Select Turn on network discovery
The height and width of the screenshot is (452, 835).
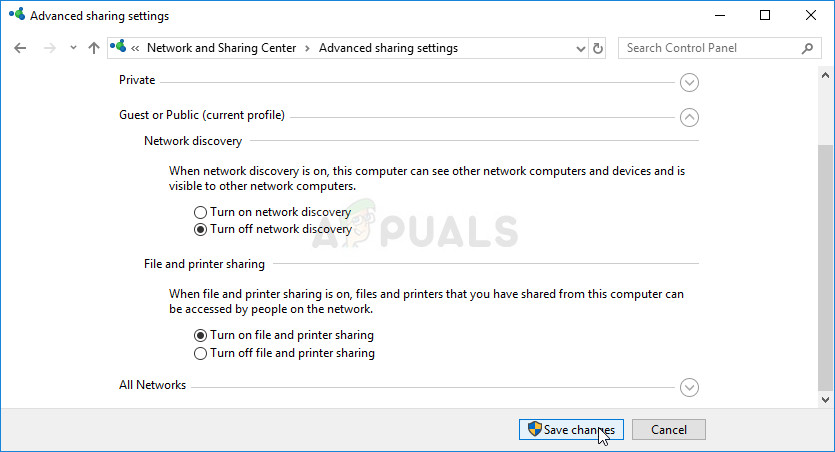tap(201, 212)
